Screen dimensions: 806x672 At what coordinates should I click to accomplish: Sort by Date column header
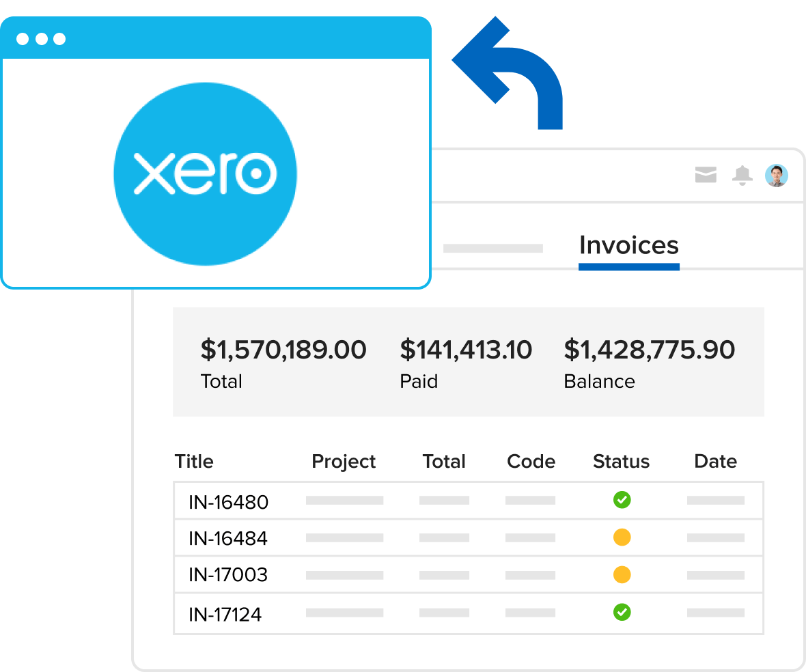pos(716,461)
